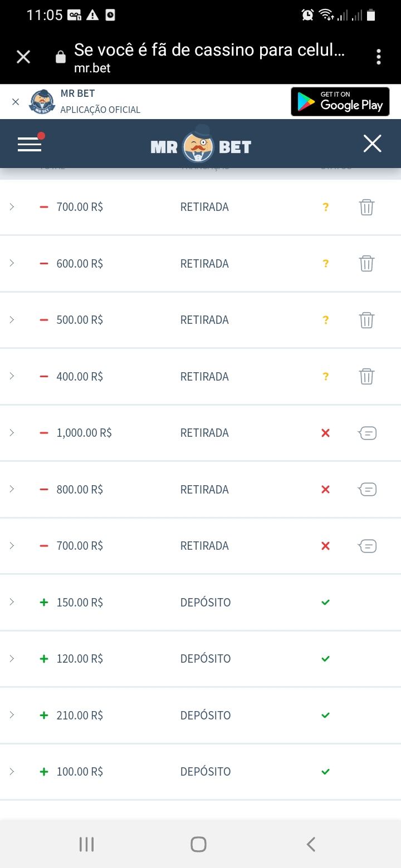The height and width of the screenshot is (868, 401).
Task: Expand the 1,000.00 R$ withdrawal details
Action: coord(12,433)
